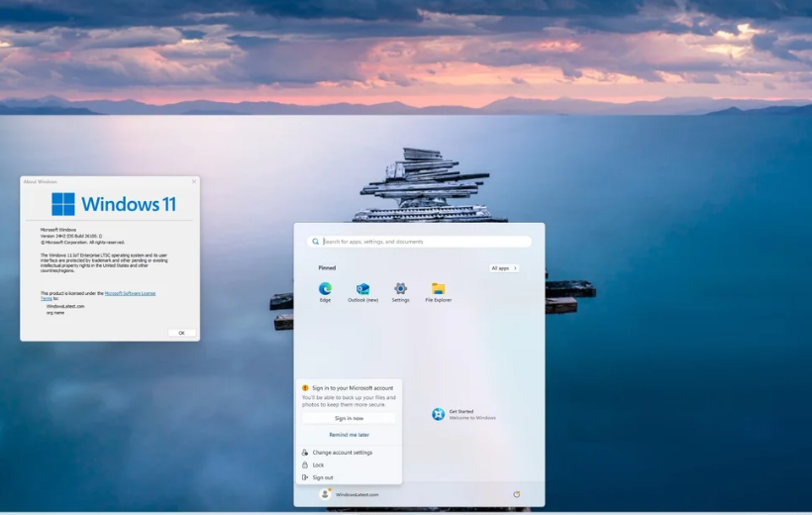This screenshot has width=812, height=515.
Task: Click the Windows 11 logo in About Windows
Action: coord(114,204)
